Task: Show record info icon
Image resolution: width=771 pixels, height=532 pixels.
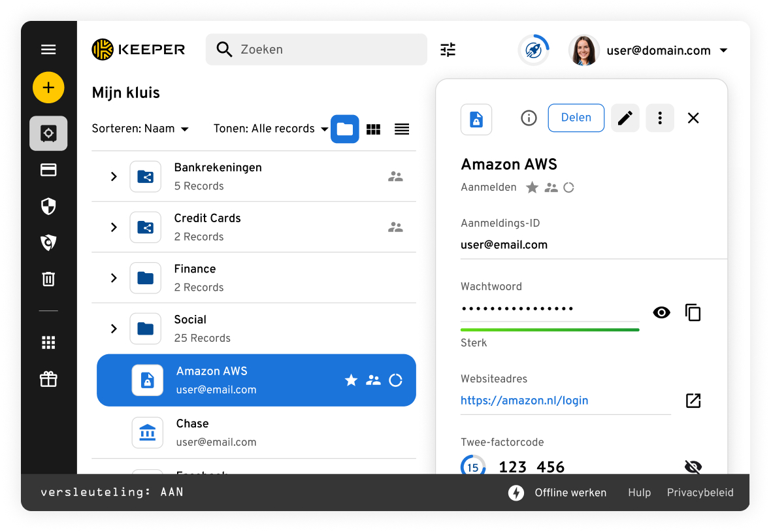Action: (529, 118)
